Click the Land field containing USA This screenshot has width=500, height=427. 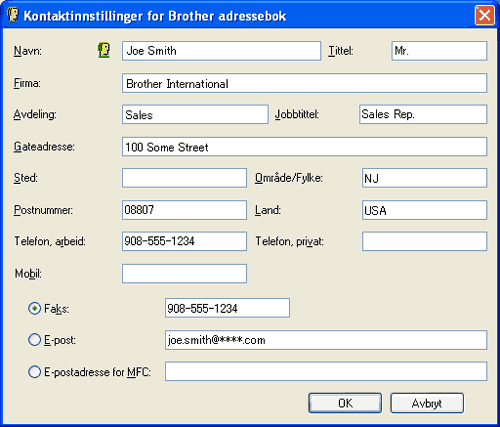click(424, 210)
